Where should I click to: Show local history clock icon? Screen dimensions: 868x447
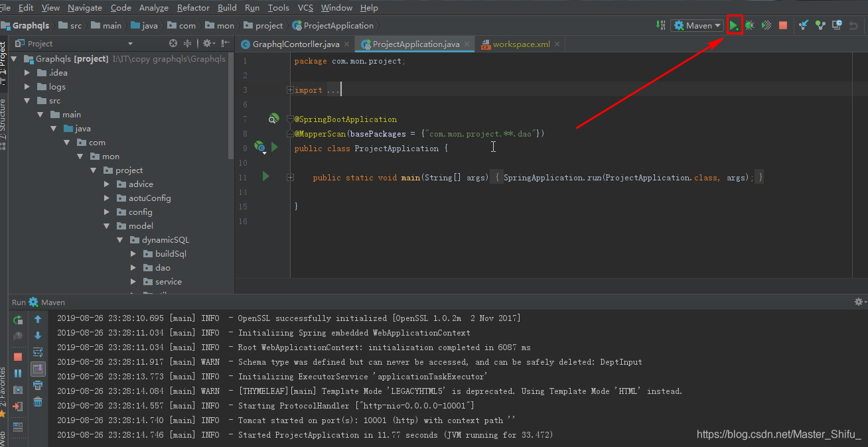pyautogui.click(x=837, y=25)
